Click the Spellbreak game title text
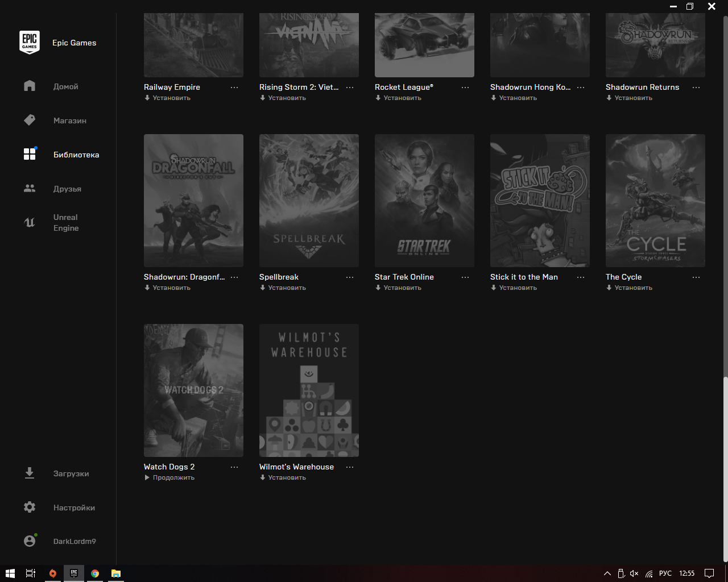 pyautogui.click(x=279, y=277)
